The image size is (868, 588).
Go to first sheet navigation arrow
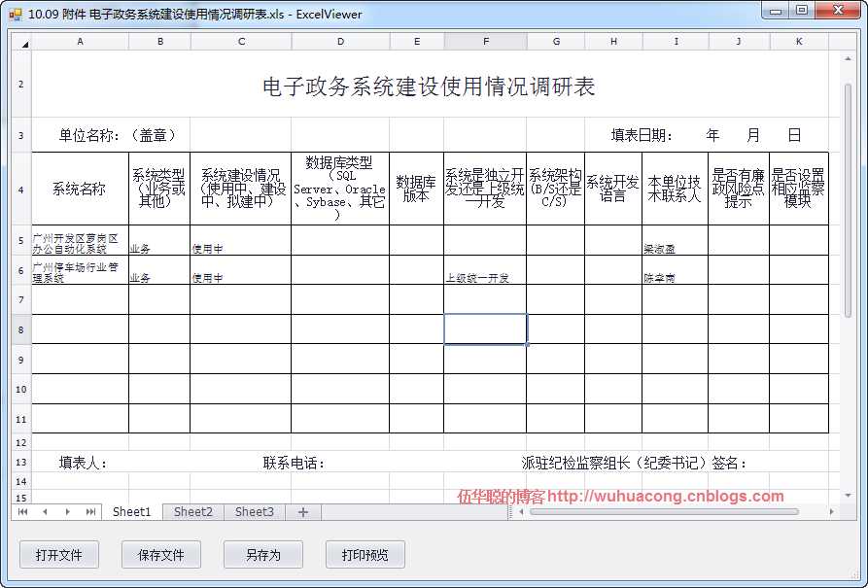point(22,512)
